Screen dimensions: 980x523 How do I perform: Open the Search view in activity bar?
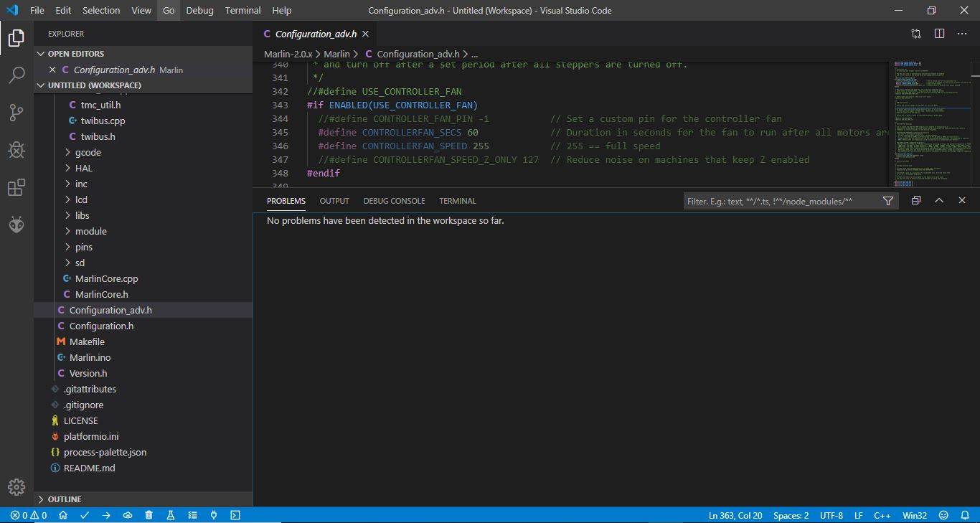17,75
